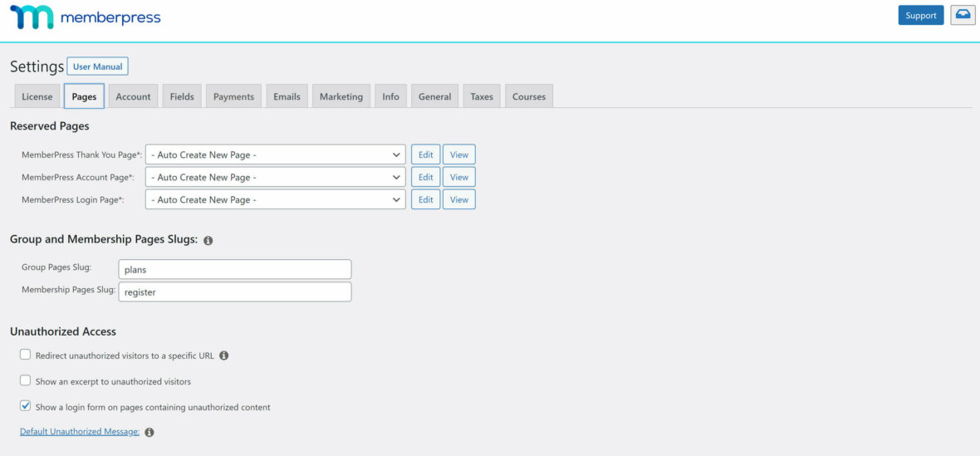Image resolution: width=980 pixels, height=456 pixels.
Task: Open the inbox tray icon beside Support
Action: point(963,15)
